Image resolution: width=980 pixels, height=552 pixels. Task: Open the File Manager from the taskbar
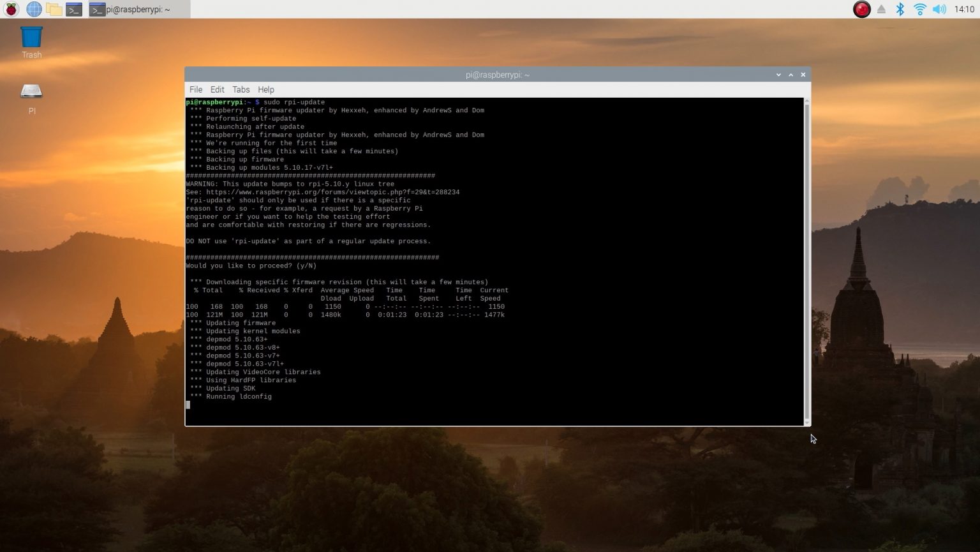point(54,9)
